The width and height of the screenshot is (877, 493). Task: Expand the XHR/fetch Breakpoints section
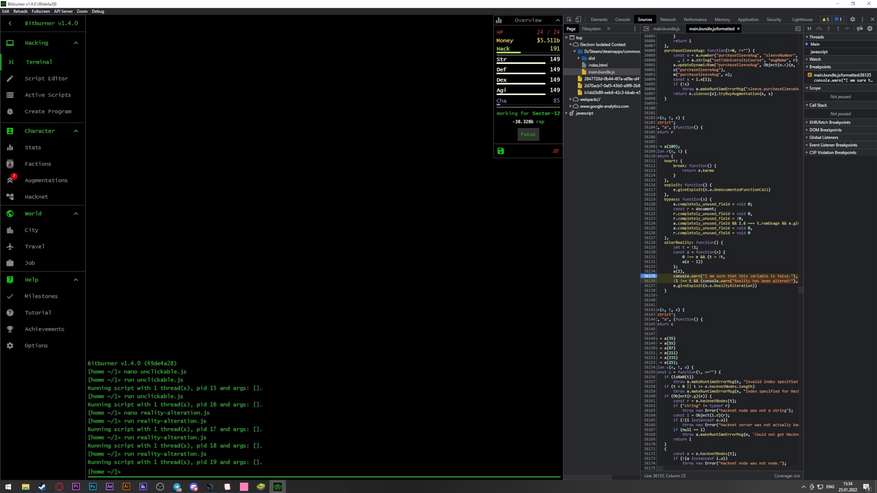click(x=830, y=122)
